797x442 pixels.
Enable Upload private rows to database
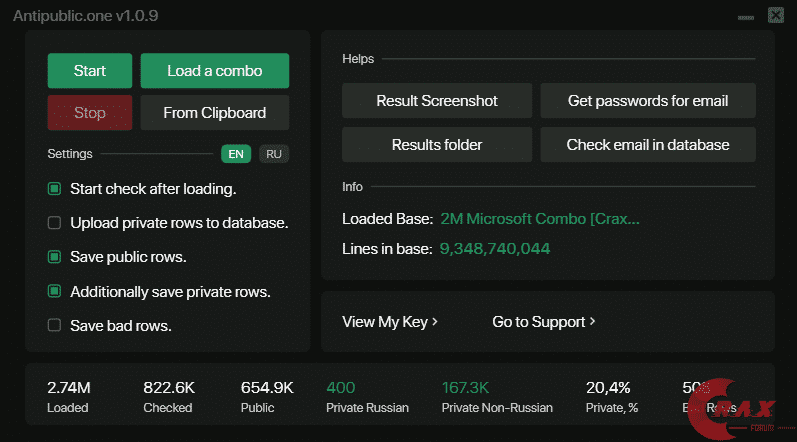click(x=55, y=223)
